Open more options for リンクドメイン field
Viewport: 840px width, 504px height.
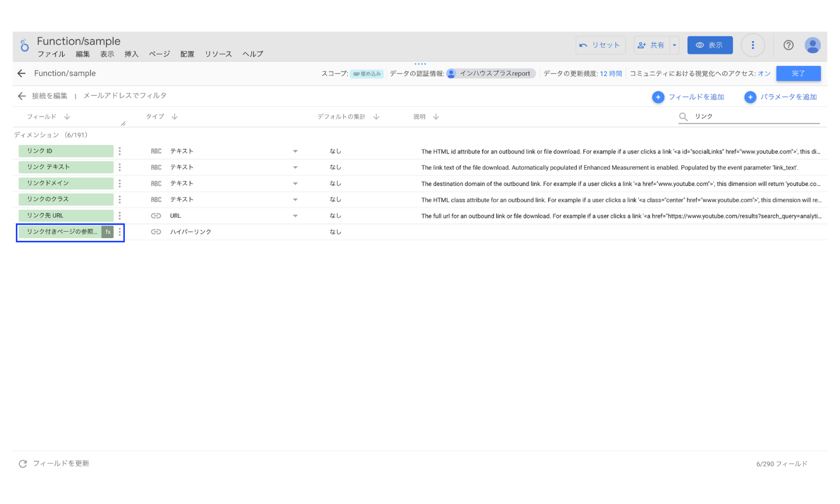pyautogui.click(x=120, y=183)
